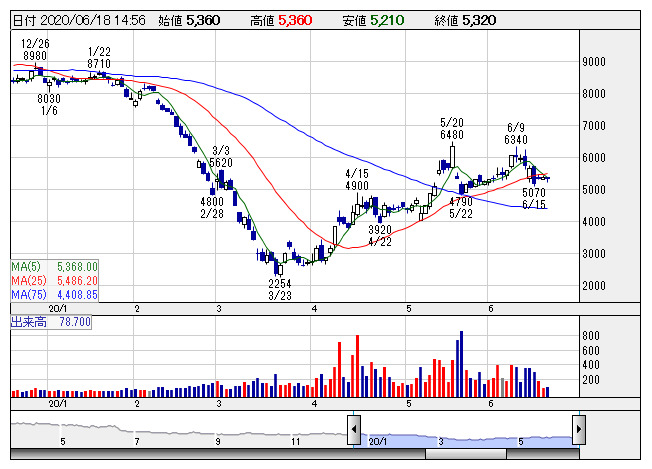Click the 高値 5,360 high price value
The height and width of the screenshot is (469, 652).
281,20
